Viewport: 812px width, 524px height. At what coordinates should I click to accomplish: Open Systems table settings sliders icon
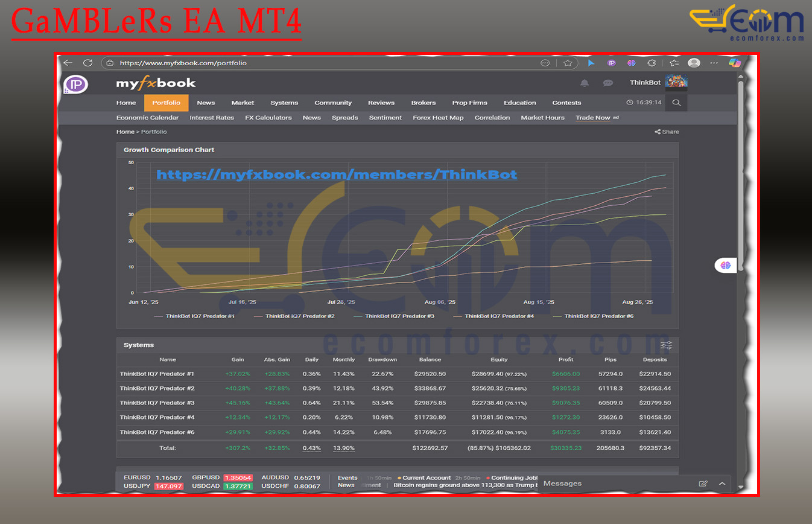[666, 345]
